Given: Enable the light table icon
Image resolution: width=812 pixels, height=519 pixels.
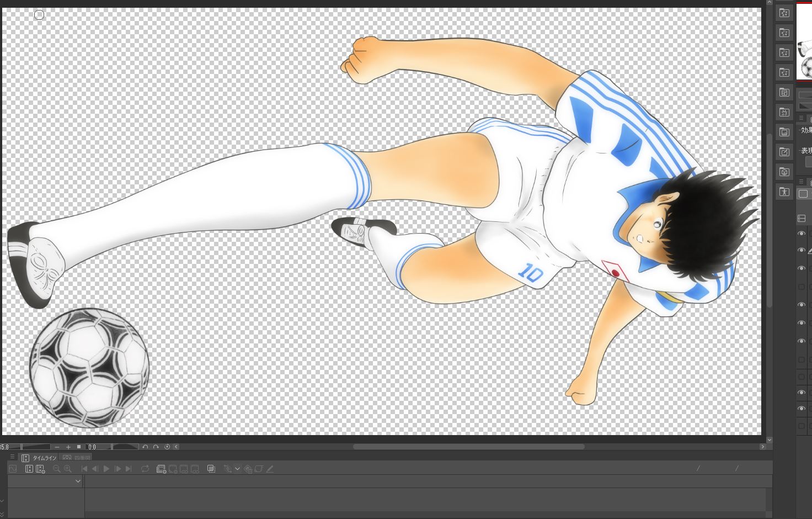Looking at the screenshot, I should point(211,469).
